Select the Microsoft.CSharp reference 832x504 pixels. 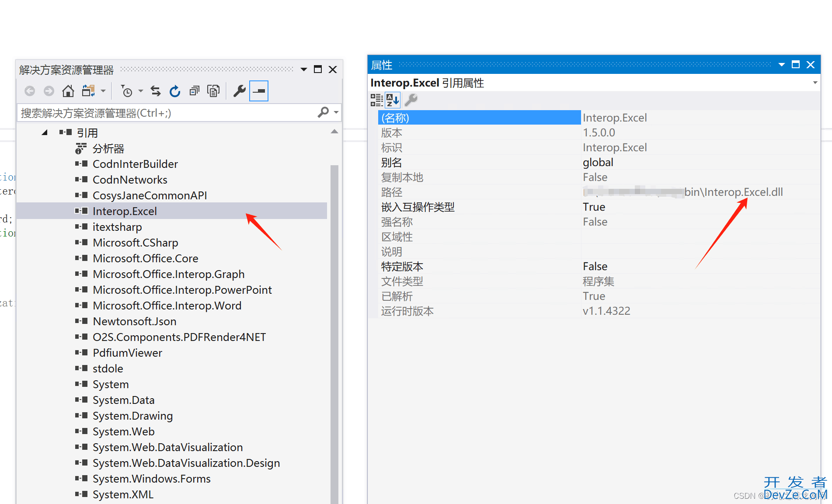136,243
